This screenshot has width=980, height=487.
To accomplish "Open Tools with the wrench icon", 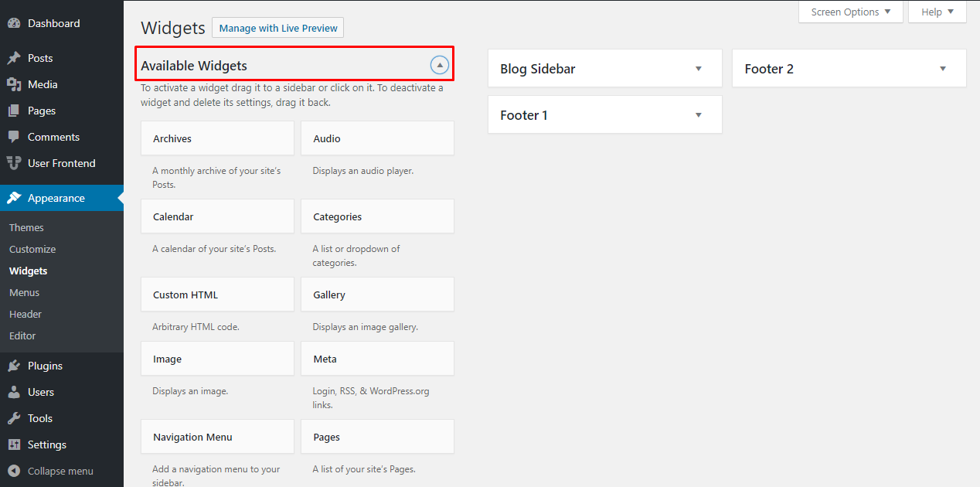I will click(16, 417).
